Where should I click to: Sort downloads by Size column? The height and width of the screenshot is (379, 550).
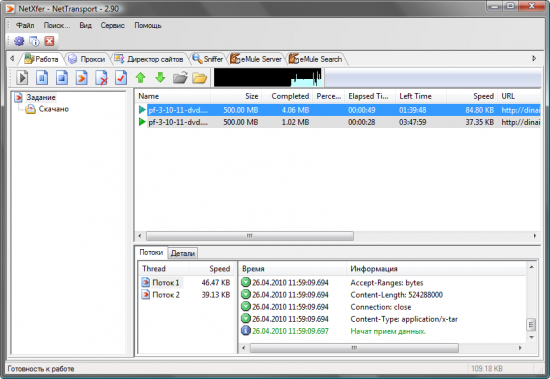[236, 96]
